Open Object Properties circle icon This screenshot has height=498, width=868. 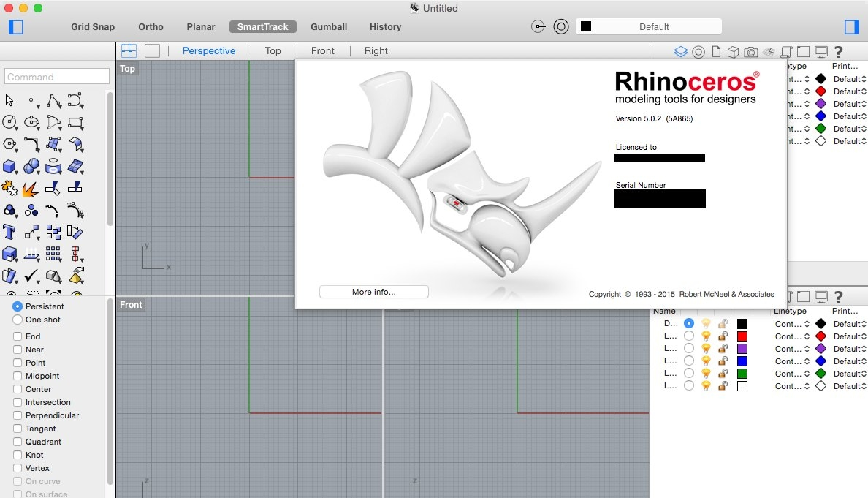point(698,52)
